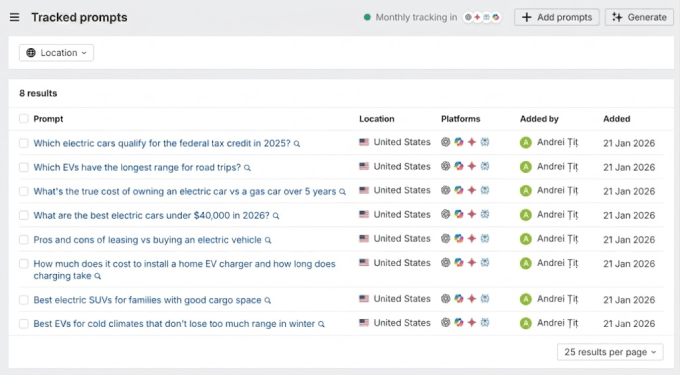The height and width of the screenshot is (375, 680).
Task: Open the federal tax credit in 2025 prompt link
Action: point(162,143)
